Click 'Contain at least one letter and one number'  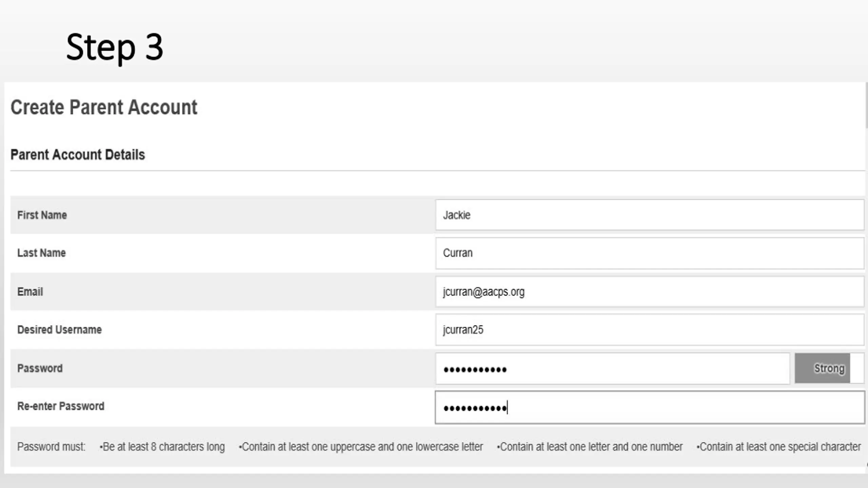(590, 447)
